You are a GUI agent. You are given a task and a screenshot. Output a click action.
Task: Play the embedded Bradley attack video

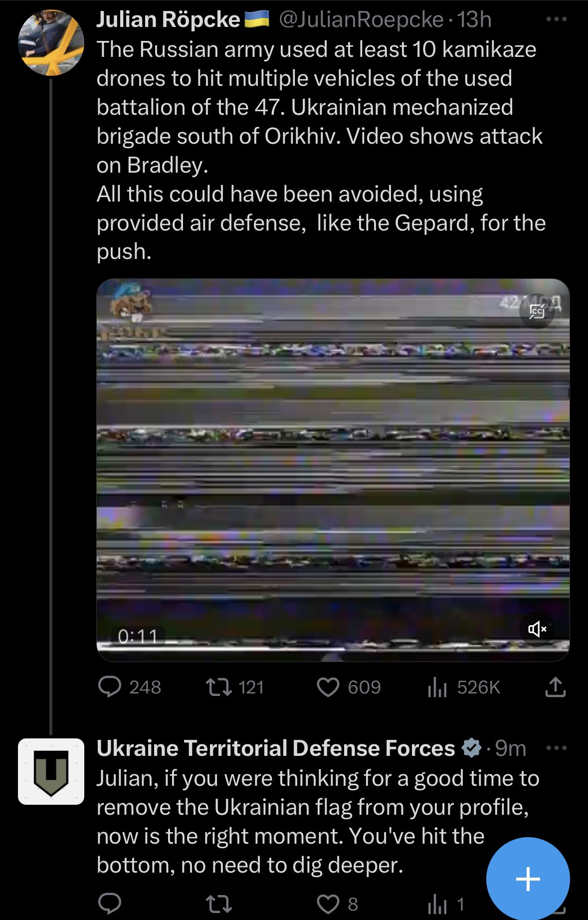(x=333, y=470)
